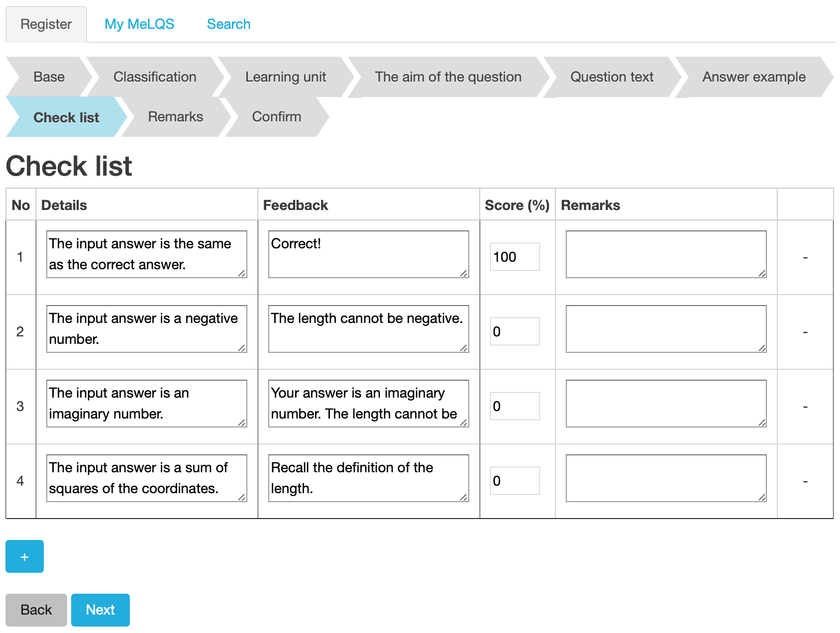Jump to the Classification step

tap(155, 77)
